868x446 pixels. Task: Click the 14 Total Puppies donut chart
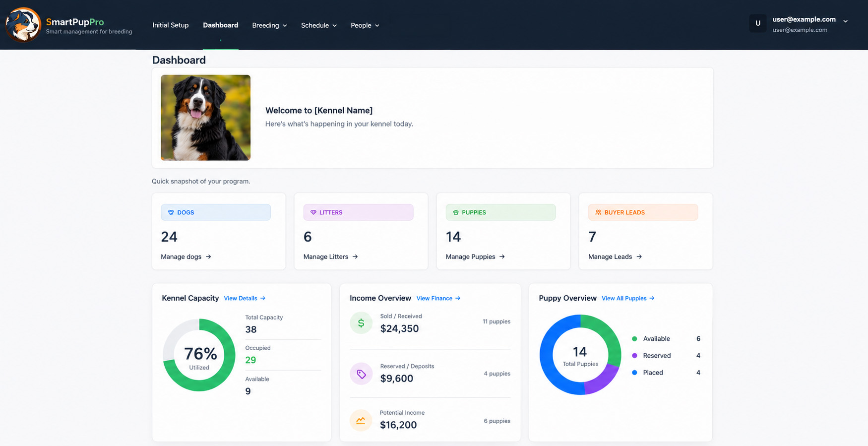580,355
